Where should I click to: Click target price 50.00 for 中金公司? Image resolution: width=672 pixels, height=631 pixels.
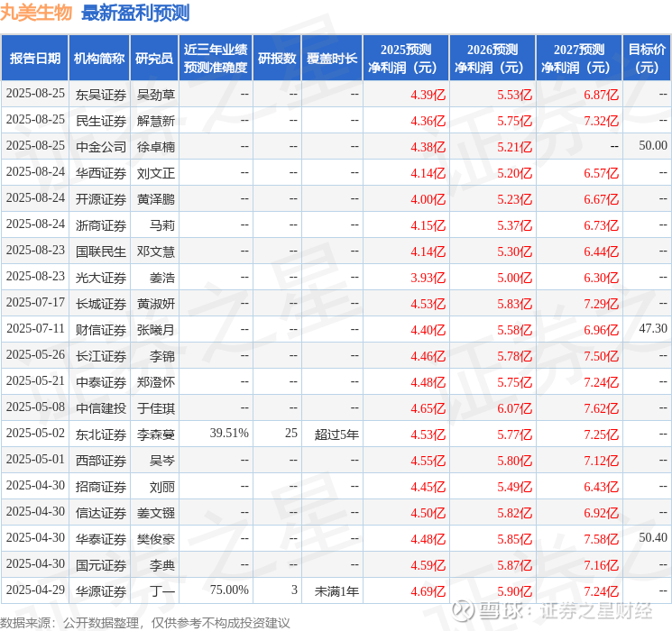(x=653, y=146)
